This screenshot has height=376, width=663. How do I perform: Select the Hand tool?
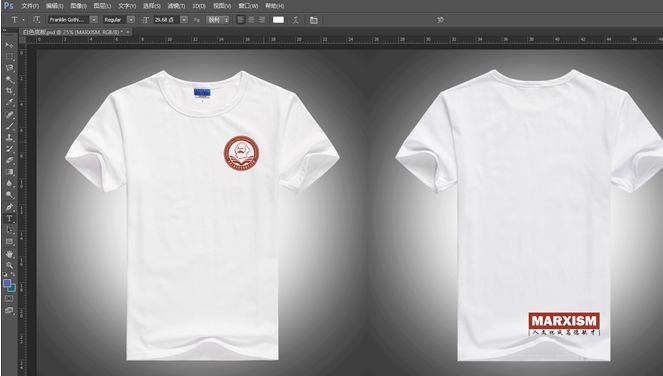tap(9, 254)
